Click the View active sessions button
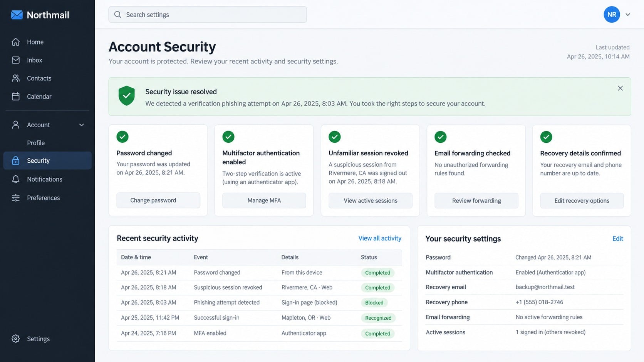644x362 pixels. tap(371, 200)
